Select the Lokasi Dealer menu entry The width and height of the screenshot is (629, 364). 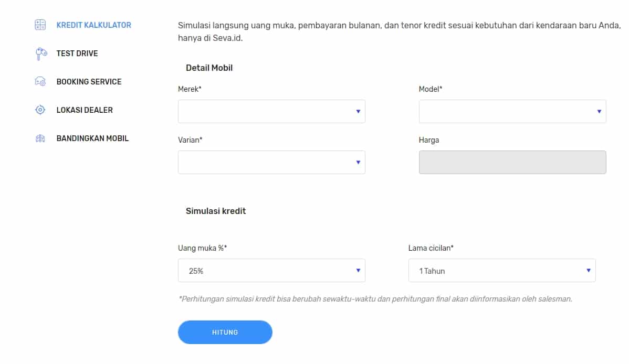click(x=84, y=110)
